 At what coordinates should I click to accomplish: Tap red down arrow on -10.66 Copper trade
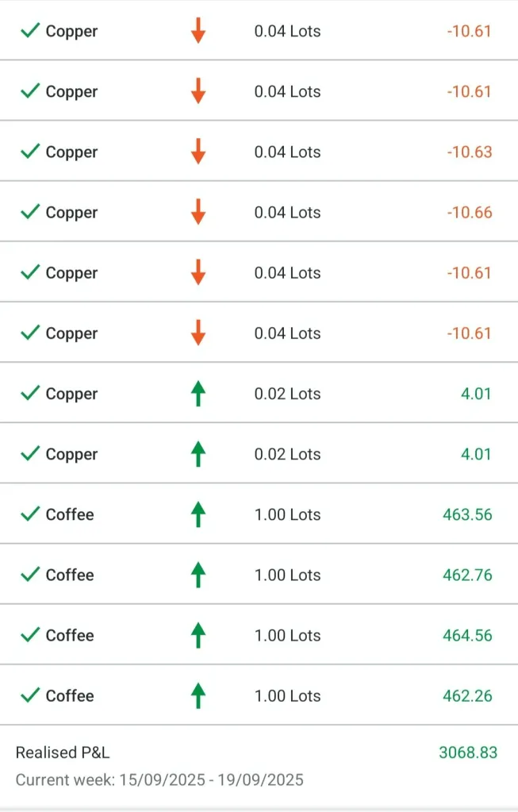coord(198,212)
